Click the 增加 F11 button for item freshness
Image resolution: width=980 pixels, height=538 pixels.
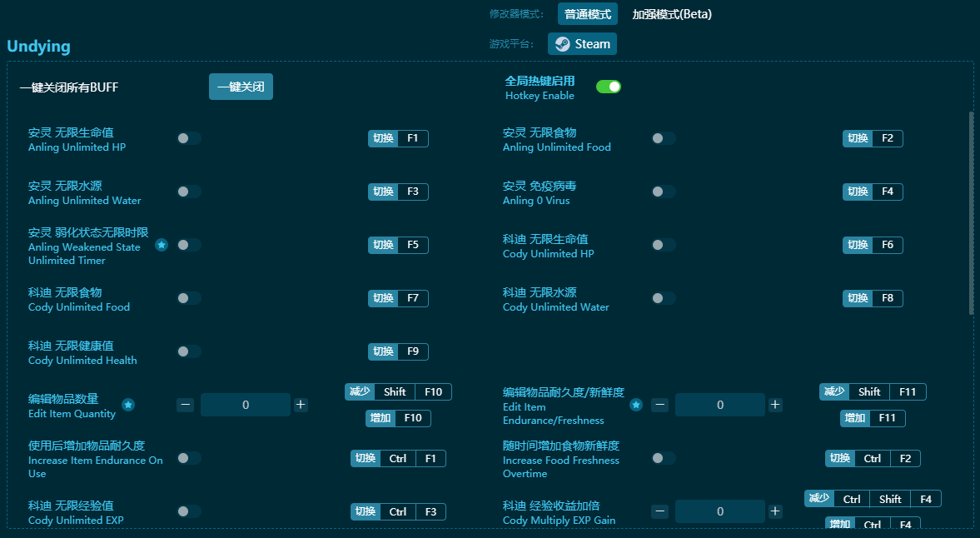pyautogui.click(x=872, y=418)
